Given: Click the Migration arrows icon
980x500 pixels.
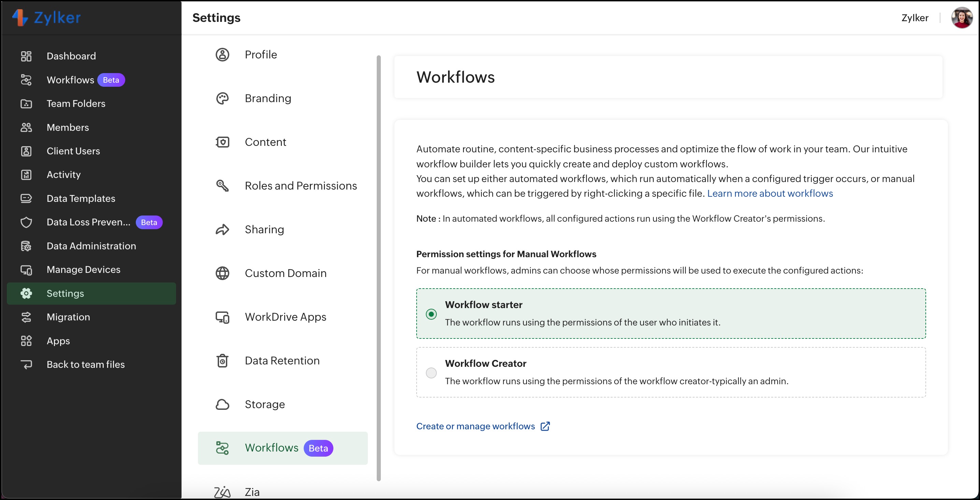Looking at the screenshot, I should click(26, 317).
